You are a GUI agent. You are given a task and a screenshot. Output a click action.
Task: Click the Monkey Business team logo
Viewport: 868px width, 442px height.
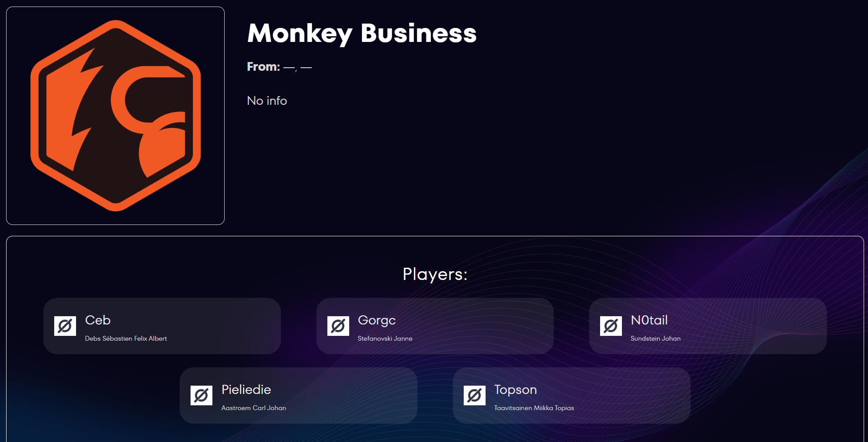(115, 116)
